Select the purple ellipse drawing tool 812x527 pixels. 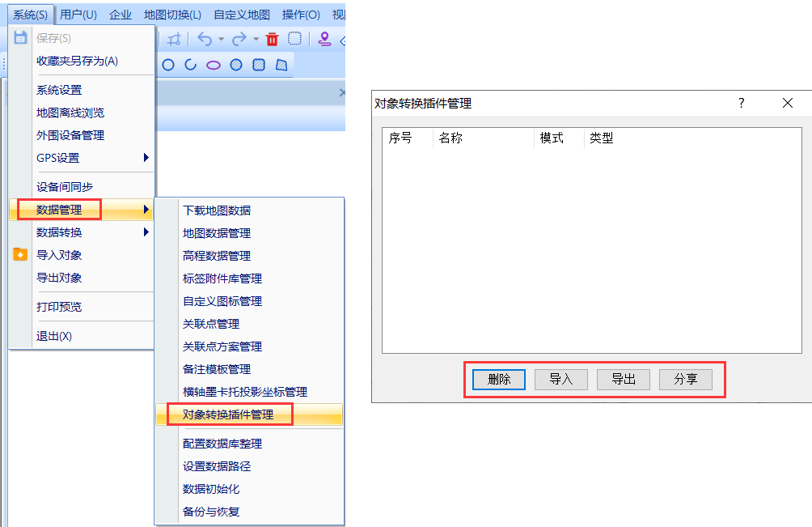214,66
